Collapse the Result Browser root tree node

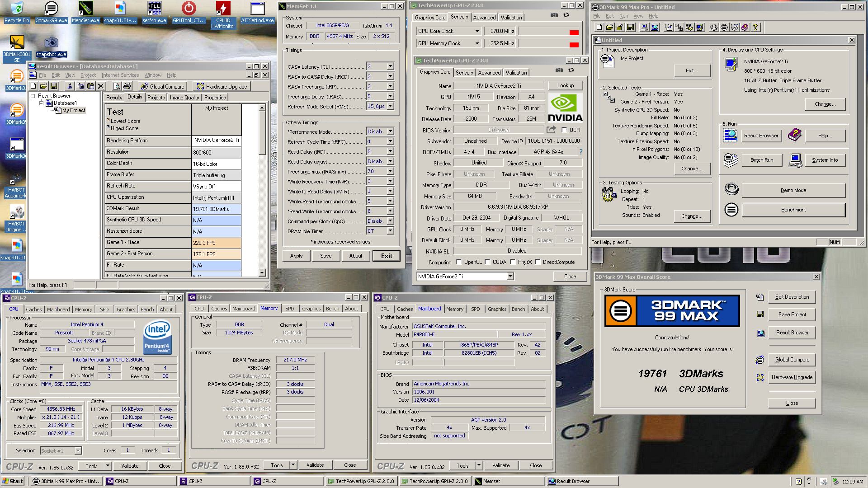click(x=33, y=96)
